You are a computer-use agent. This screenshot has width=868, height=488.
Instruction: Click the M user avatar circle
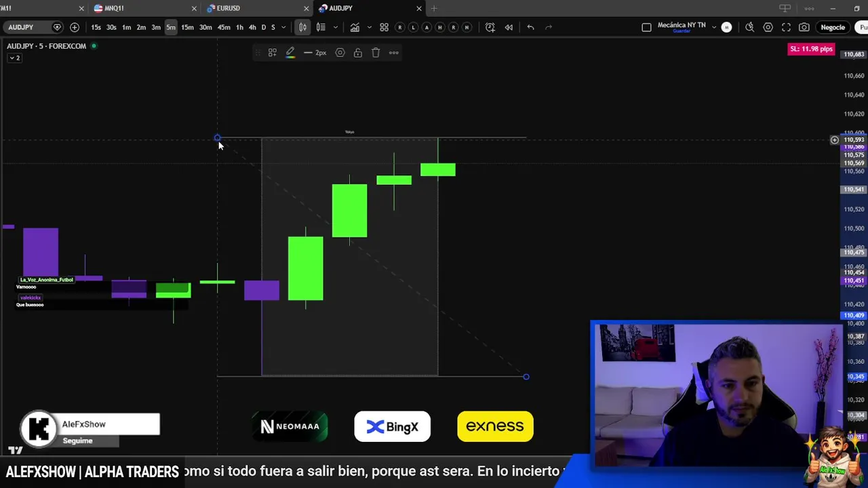pos(726,27)
